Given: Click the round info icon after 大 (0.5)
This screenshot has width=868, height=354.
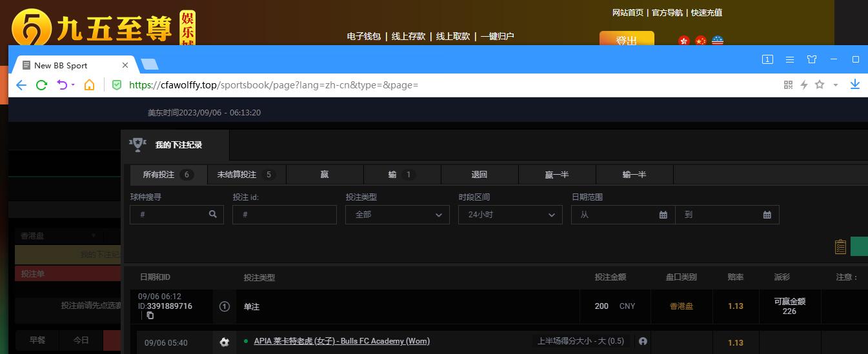Looking at the screenshot, I should pos(643,342).
